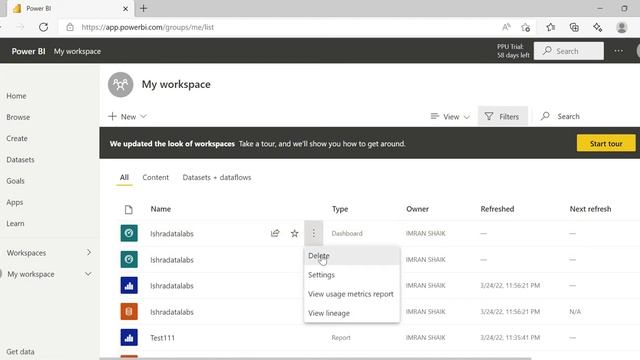Switch to the Content tab

[156, 178]
